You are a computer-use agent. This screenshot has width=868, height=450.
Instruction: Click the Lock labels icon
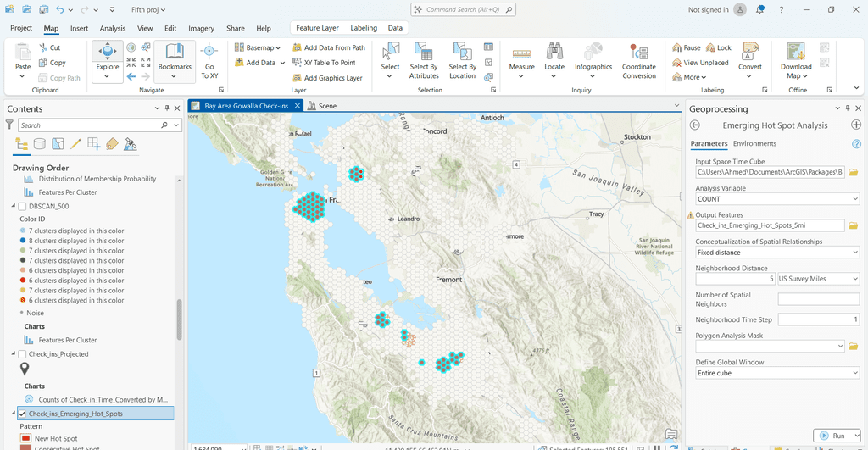tap(711, 47)
